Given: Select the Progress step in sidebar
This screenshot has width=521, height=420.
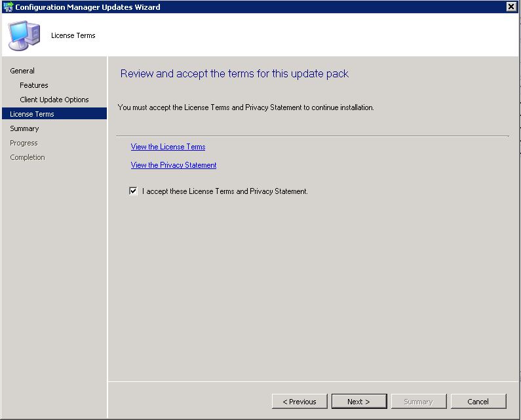Looking at the screenshot, I should pos(24,143).
